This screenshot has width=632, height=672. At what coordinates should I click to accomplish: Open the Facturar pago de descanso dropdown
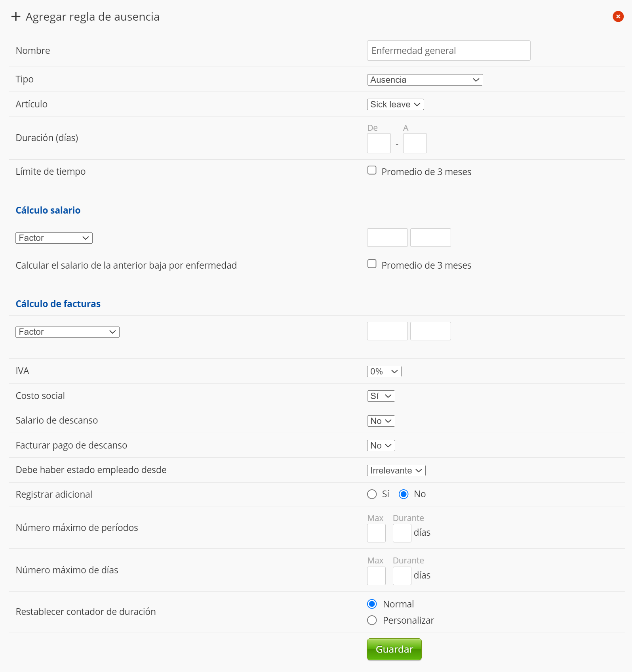(381, 446)
